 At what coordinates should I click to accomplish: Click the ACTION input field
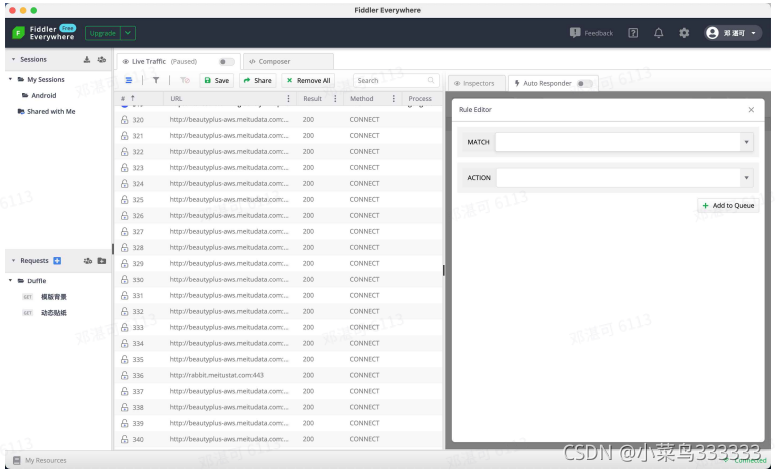618,178
